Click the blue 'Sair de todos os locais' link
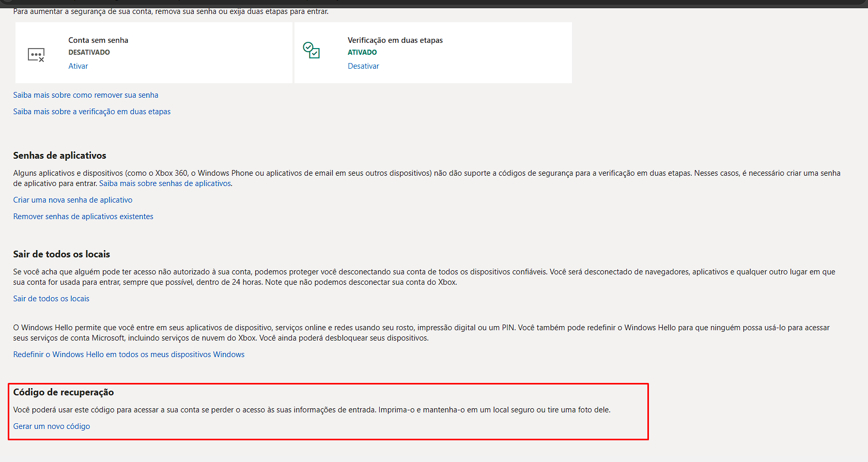868x462 pixels. click(x=51, y=299)
